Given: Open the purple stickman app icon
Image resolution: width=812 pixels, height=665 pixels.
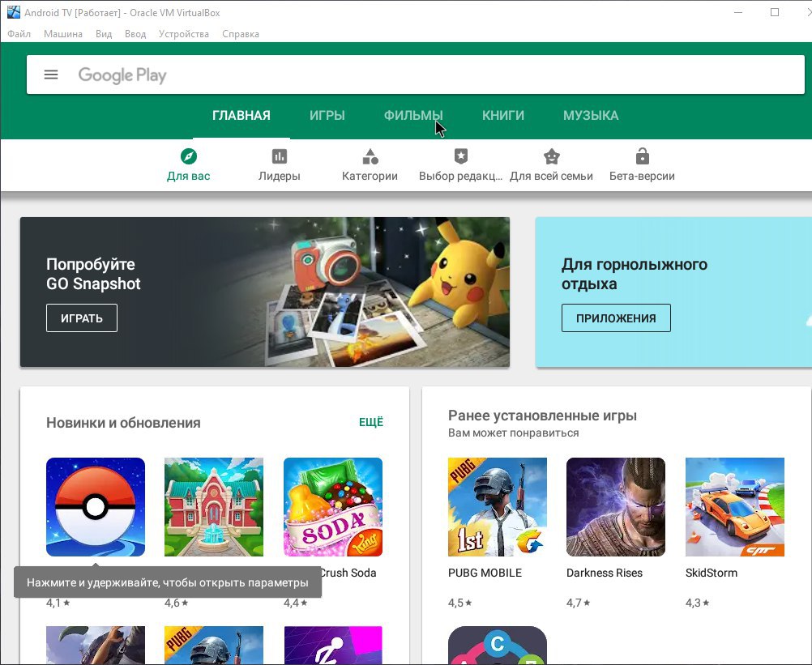Looking at the screenshot, I should (333, 646).
